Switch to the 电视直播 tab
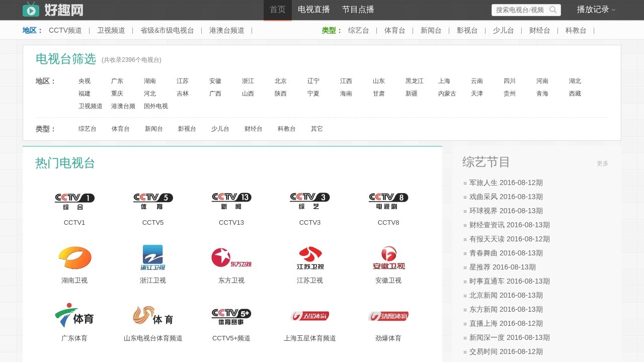Image resolution: width=644 pixels, height=362 pixels. [314, 10]
